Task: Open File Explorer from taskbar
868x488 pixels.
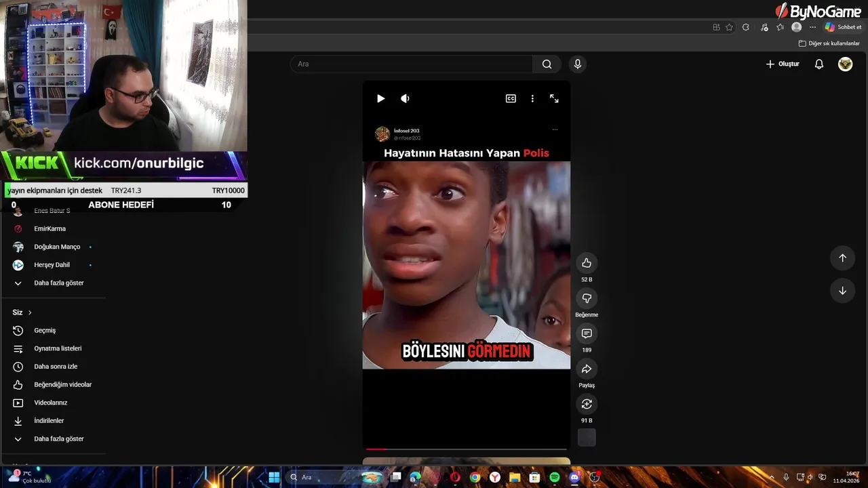Action: (x=515, y=477)
